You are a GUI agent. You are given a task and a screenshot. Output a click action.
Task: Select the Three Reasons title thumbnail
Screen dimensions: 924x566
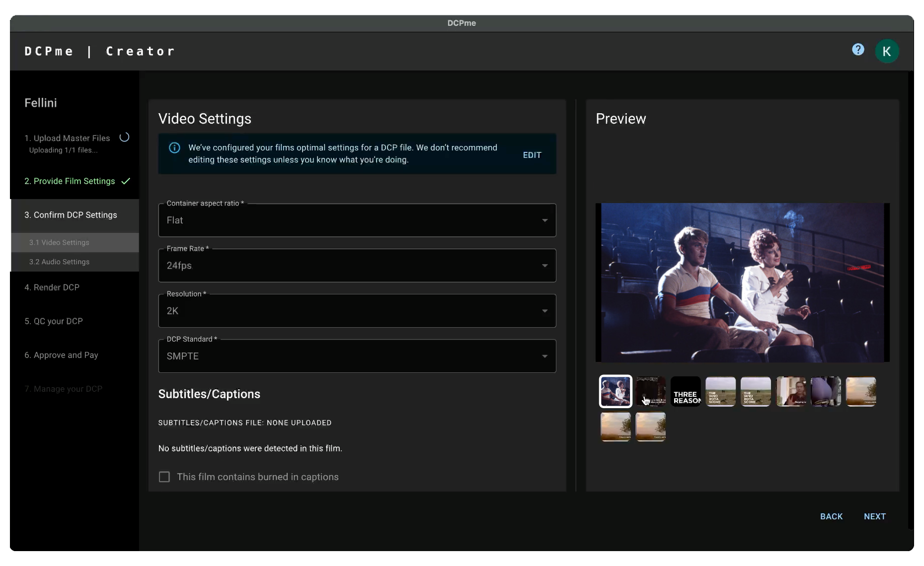(686, 392)
